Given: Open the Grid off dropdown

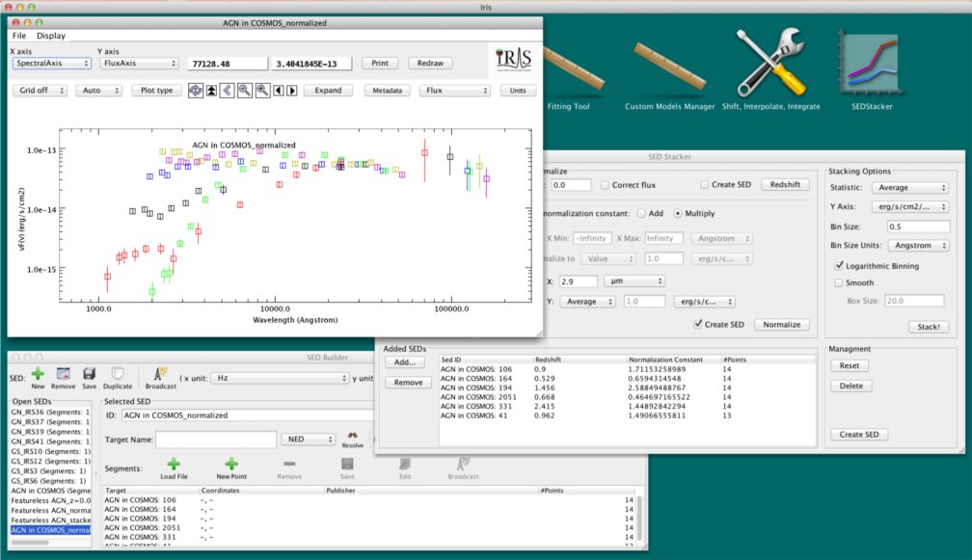Looking at the screenshot, I should (x=40, y=91).
